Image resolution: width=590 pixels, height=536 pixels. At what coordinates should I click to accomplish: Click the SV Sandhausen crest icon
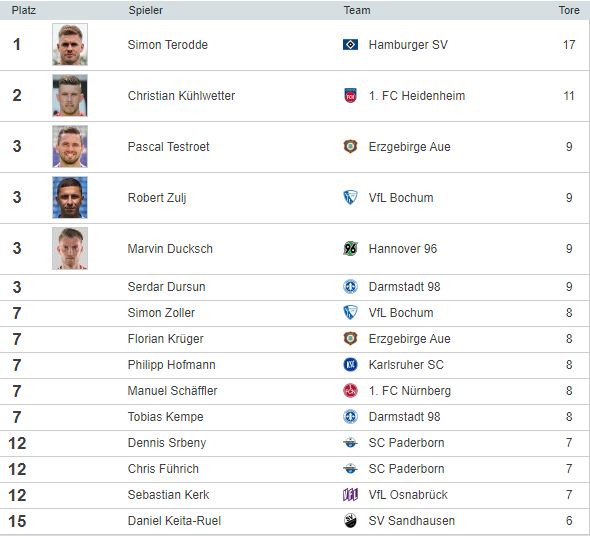point(350,520)
